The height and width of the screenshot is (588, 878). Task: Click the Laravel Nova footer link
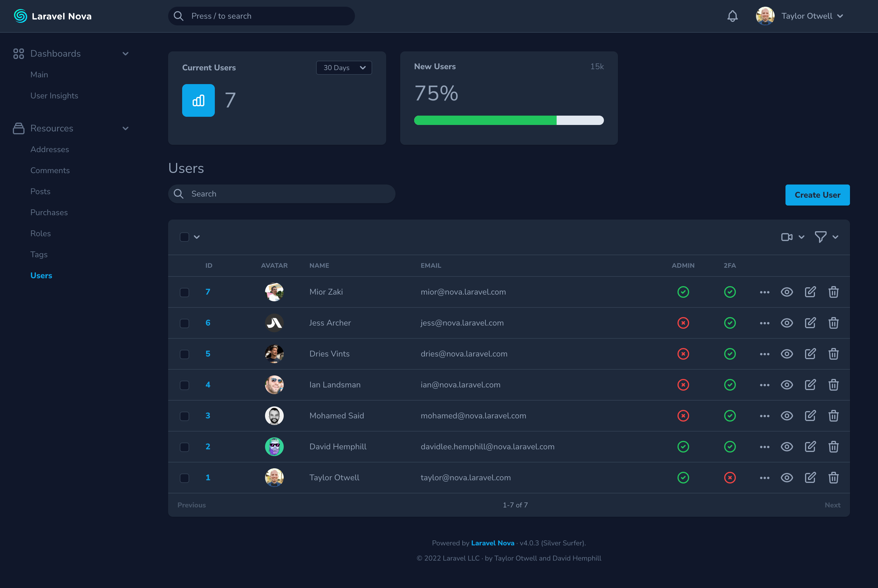pyautogui.click(x=492, y=543)
